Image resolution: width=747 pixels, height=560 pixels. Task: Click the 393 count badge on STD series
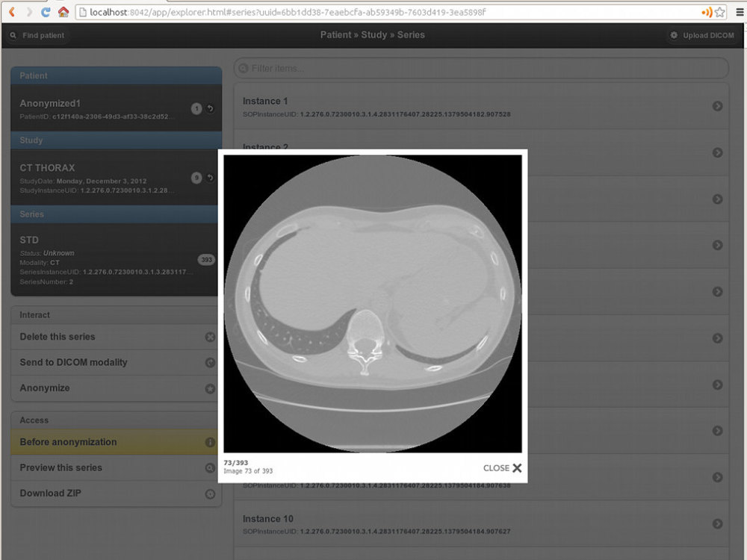coord(206,260)
